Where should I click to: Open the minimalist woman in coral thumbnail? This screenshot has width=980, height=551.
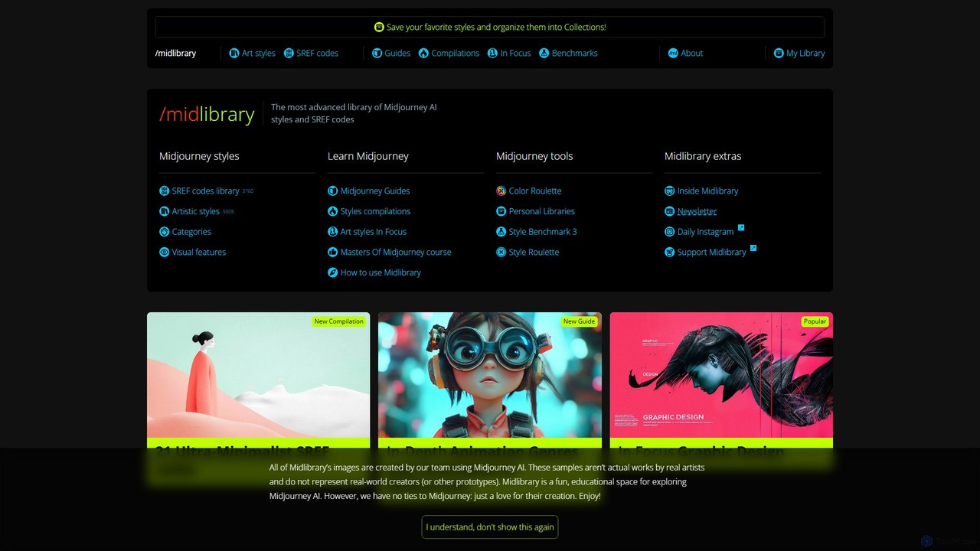click(x=258, y=375)
